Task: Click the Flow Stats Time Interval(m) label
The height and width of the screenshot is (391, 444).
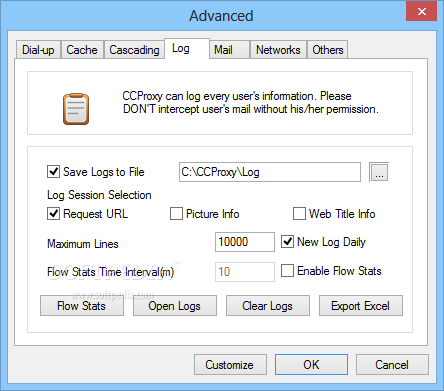Action: tap(110, 272)
